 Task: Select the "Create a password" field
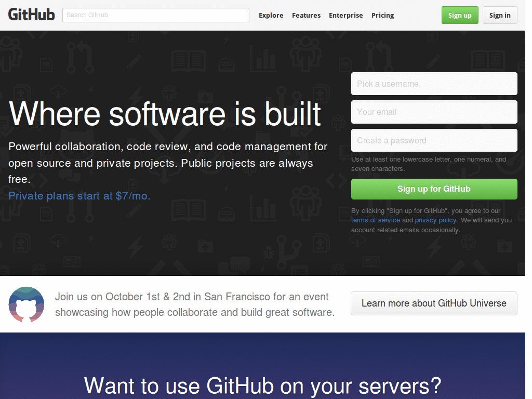tap(434, 140)
